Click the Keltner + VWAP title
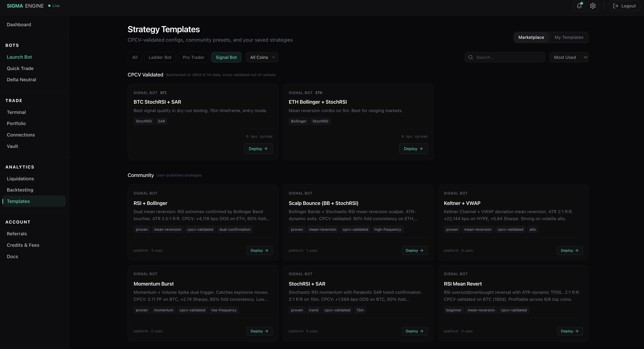This screenshot has height=349, width=644. (x=462, y=203)
